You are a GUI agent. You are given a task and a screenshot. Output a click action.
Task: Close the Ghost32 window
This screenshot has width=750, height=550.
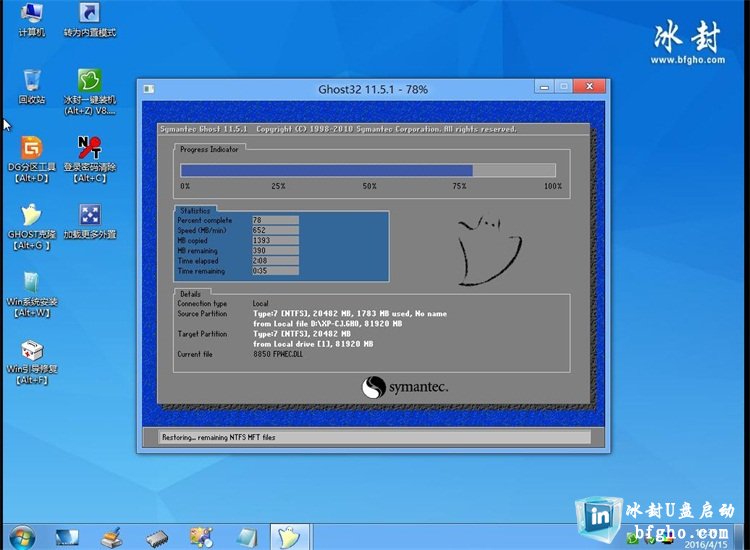(x=590, y=87)
